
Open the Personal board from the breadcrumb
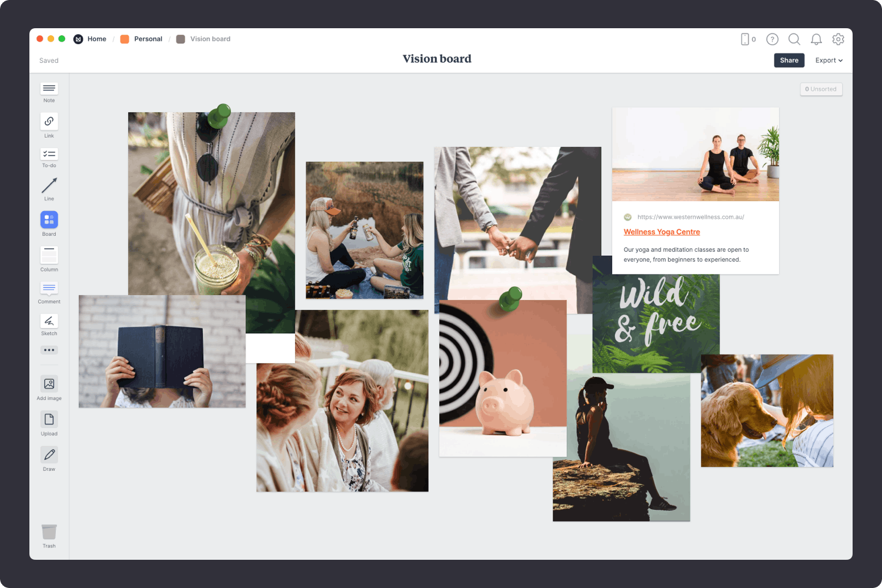tap(148, 39)
